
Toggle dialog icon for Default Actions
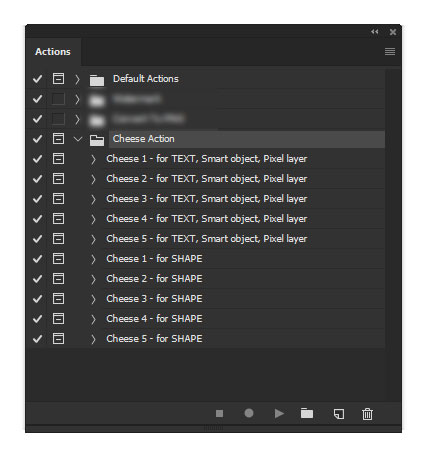pos(58,79)
